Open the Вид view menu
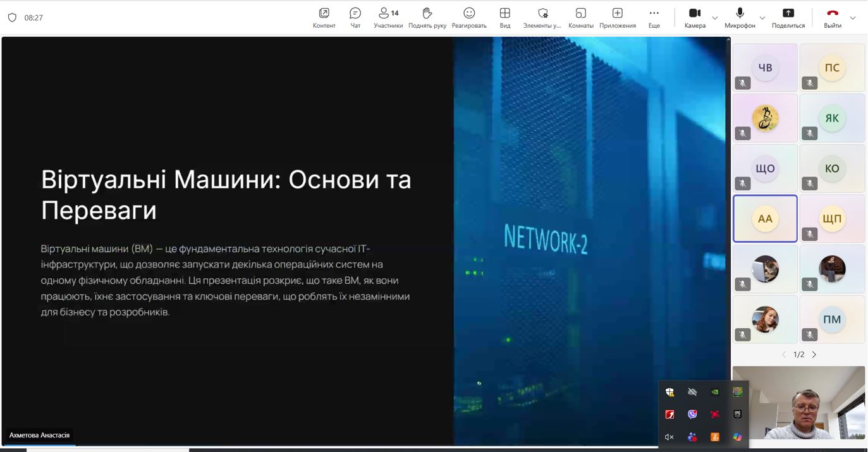868x452 pixels. (x=505, y=17)
